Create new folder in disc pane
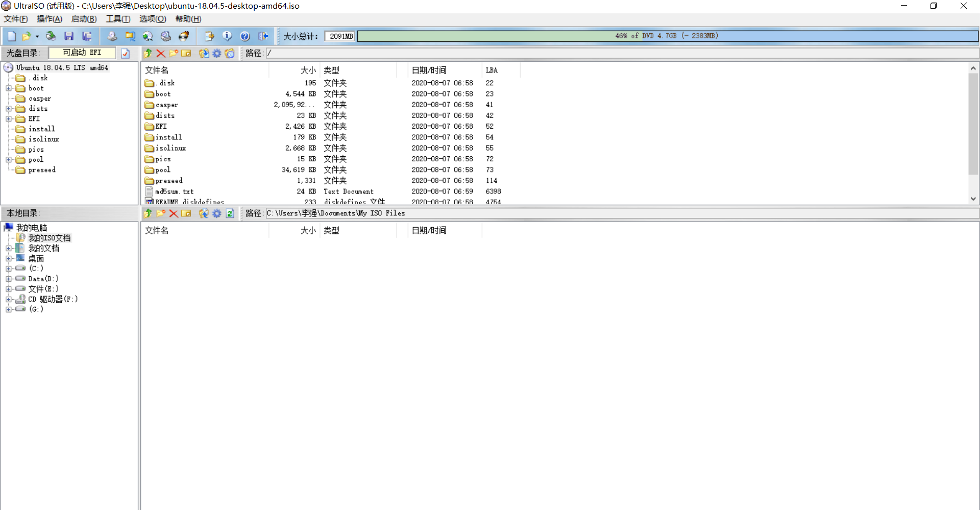The image size is (980, 510). [174, 53]
